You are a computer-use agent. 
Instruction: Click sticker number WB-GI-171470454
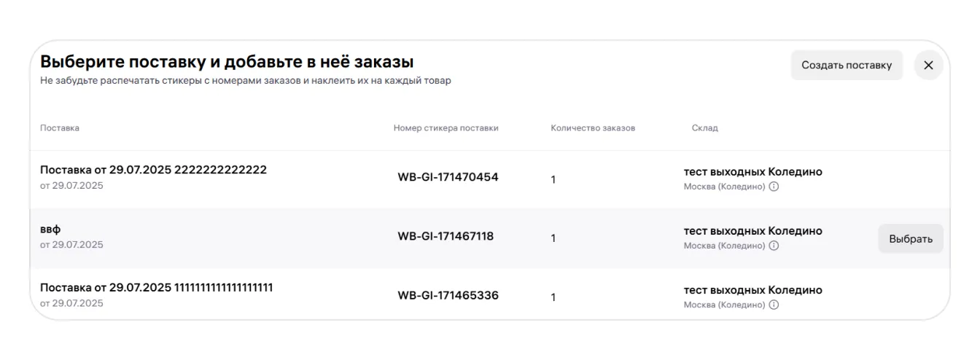(448, 177)
